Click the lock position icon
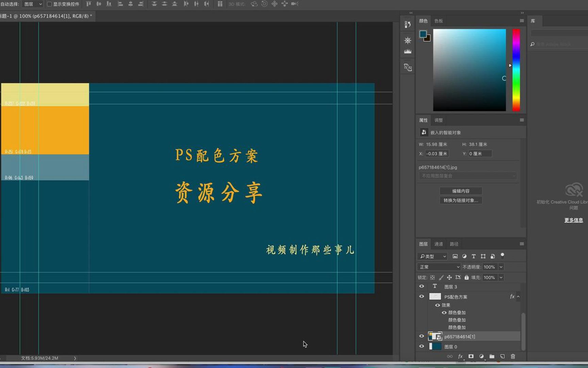 tap(449, 277)
